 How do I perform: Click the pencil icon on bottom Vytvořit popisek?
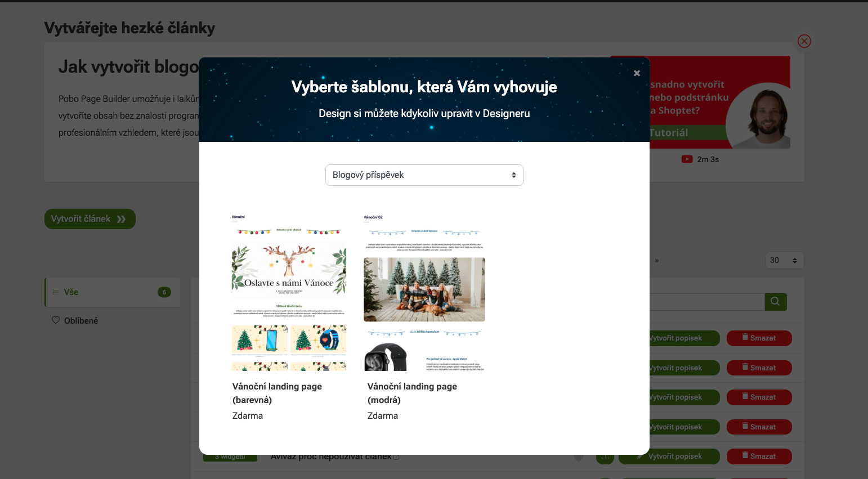639,456
